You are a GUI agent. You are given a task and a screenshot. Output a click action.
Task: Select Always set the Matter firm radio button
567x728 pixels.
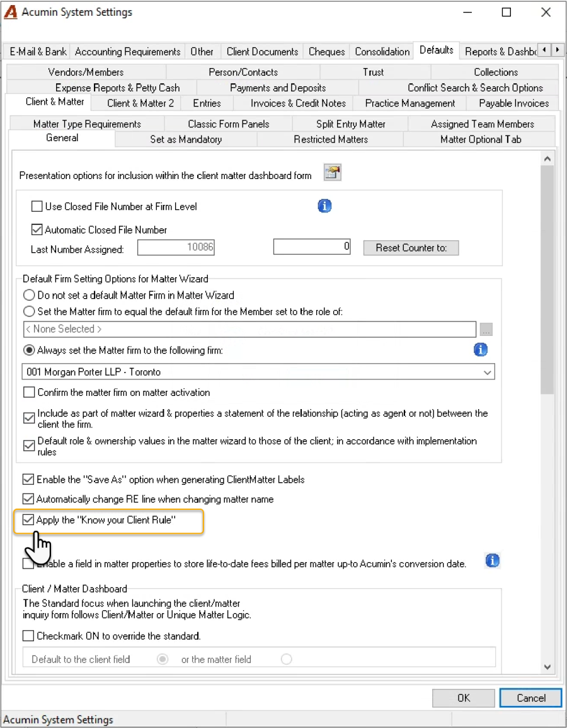(x=29, y=350)
